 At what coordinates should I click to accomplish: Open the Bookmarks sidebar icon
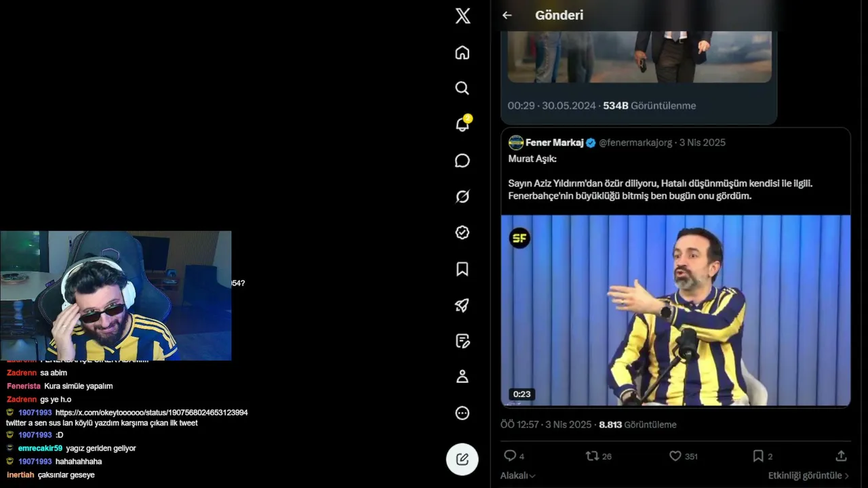point(462,269)
